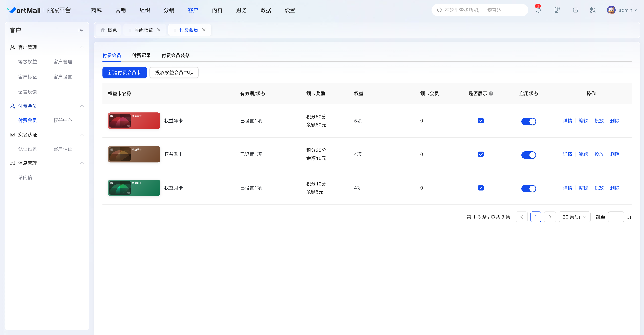Switch to the 付费会员装修 tab
The width and height of the screenshot is (644, 335).
click(x=176, y=55)
